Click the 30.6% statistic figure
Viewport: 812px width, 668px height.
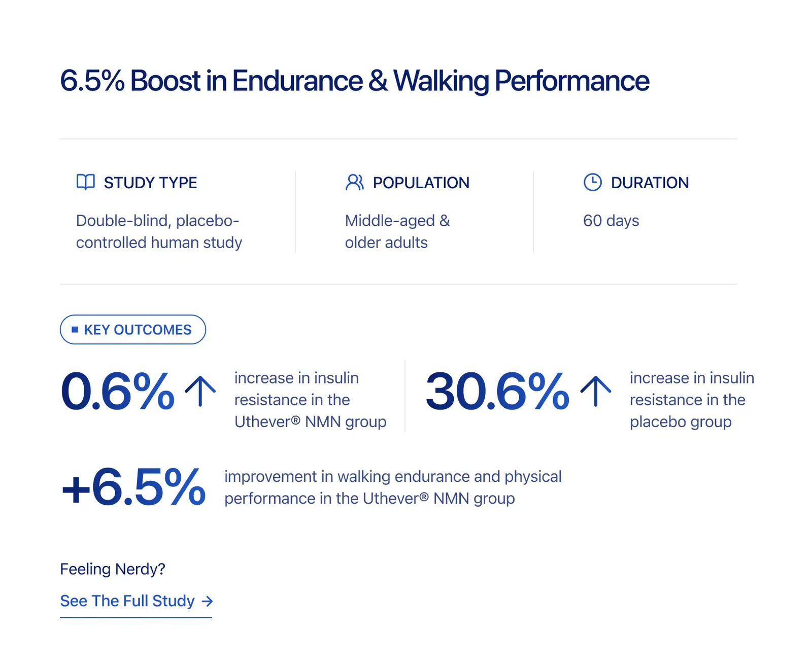tap(497, 391)
